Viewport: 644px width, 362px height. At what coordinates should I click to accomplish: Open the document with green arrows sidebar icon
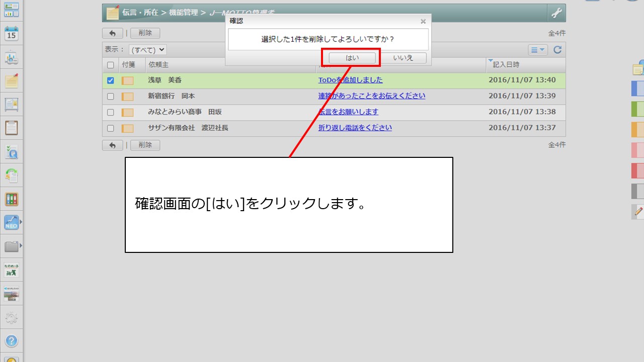[11, 175]
